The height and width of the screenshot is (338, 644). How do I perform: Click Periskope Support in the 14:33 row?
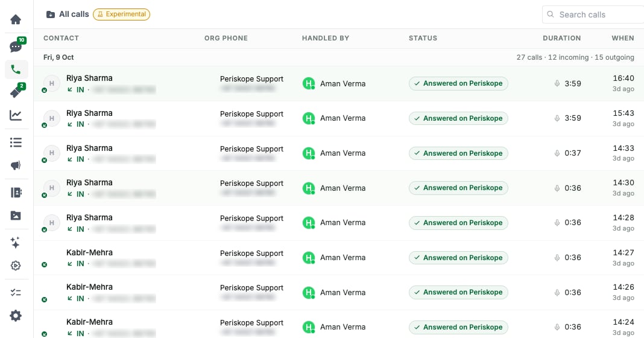pyautogui.click(x=251, y=149)
